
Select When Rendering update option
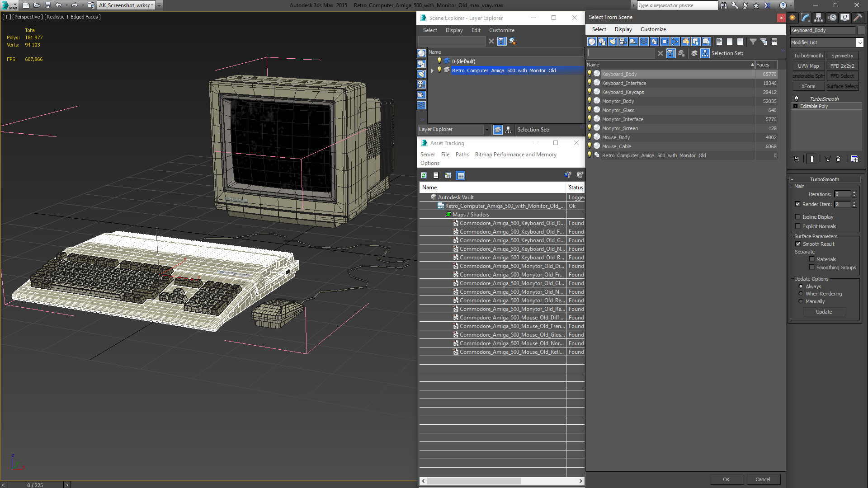pyautogui.click(x=801, y=294)
